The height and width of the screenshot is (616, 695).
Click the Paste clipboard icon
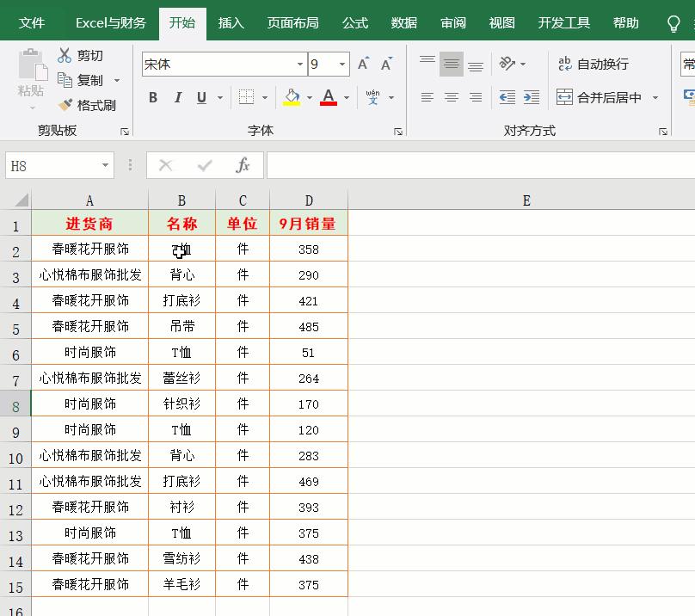click(x=32, y=66)
